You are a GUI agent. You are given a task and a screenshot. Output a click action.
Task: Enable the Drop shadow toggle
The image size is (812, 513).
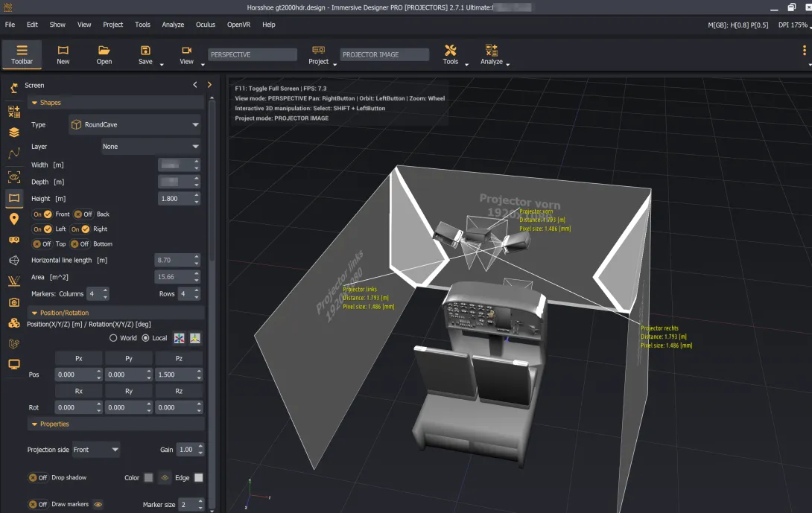(38, 478)
